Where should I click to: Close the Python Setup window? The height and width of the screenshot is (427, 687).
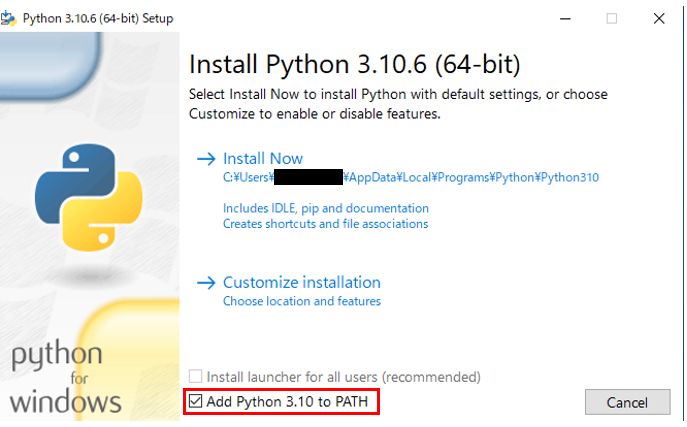[x=658, y=17]
